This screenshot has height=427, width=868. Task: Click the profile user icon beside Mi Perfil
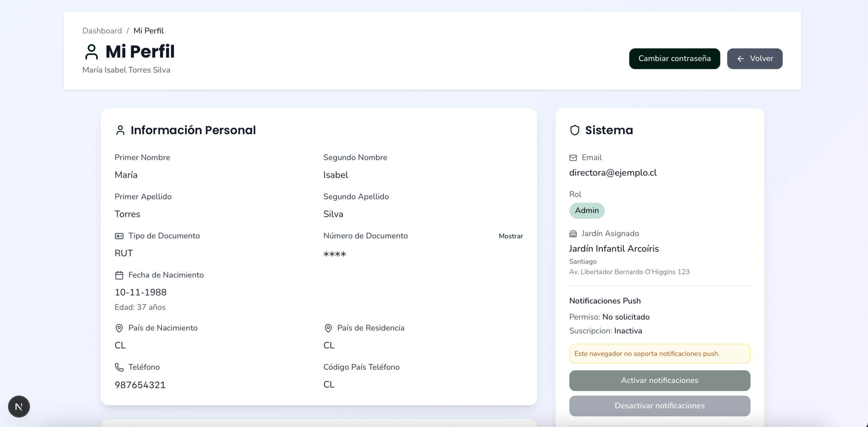(x=92, y=52)
